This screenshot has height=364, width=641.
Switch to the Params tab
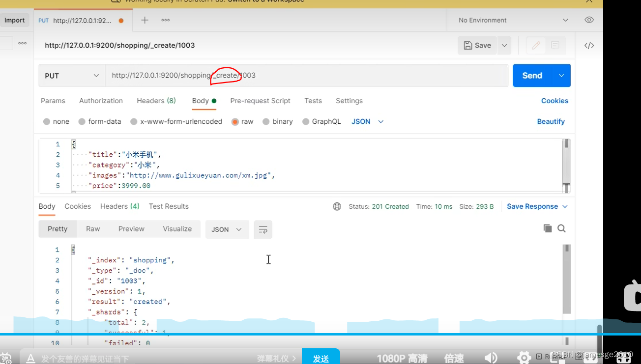coord(53,101)
